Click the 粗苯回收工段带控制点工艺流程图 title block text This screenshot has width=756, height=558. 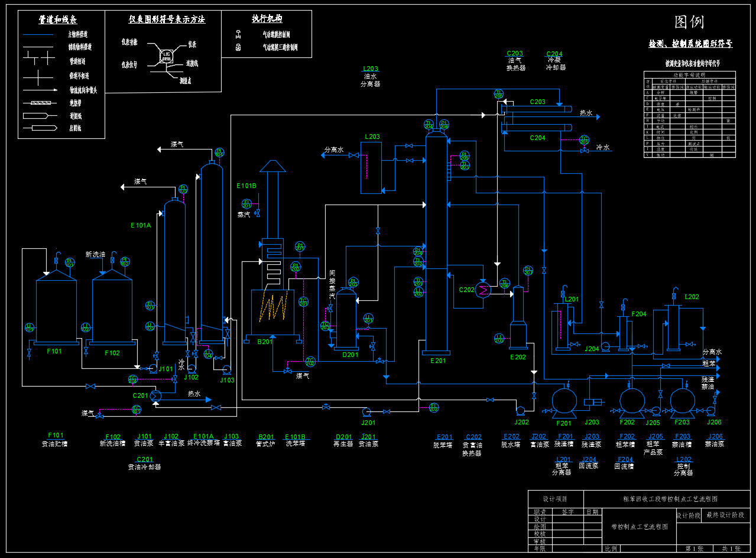tap(670, 499)
